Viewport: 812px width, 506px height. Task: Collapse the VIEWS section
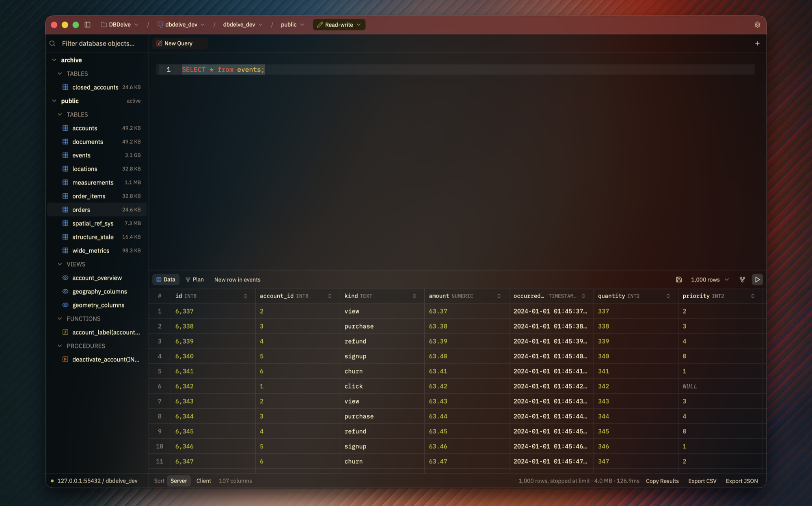(60, 264)
